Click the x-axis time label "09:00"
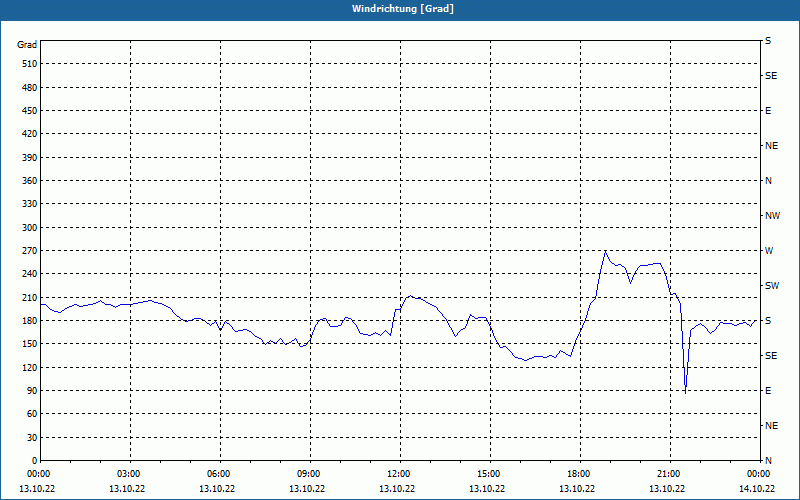 tap(310, 474)
